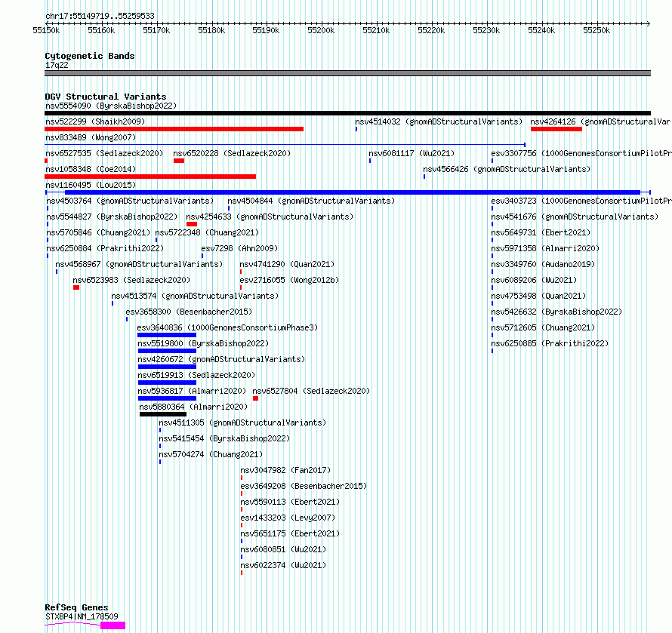Click nsv4254633 gnomAD variant label
The image size is (672, 633).
click(x=270, y=217)
